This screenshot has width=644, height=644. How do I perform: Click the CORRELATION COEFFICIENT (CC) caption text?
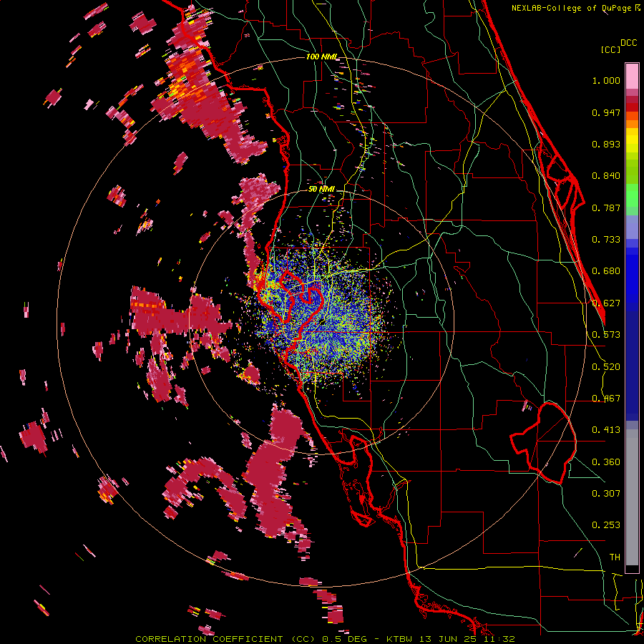[225, 639]
